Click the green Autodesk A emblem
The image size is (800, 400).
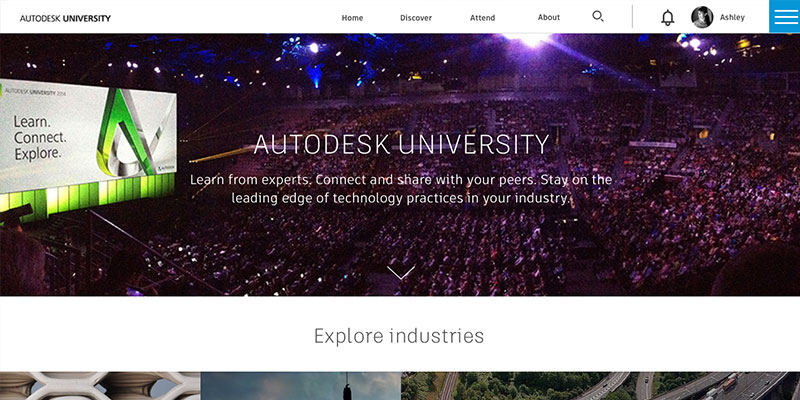point(129,132)
